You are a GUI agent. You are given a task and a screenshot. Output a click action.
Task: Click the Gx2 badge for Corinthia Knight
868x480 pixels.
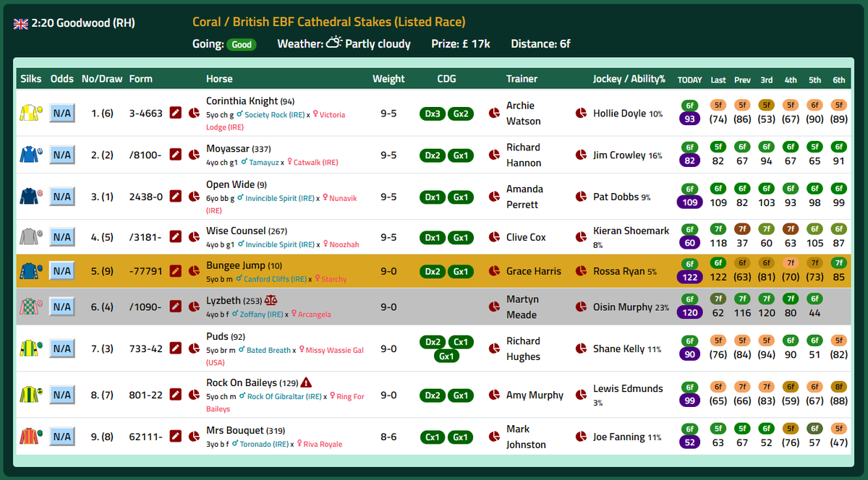coord(461,113)
